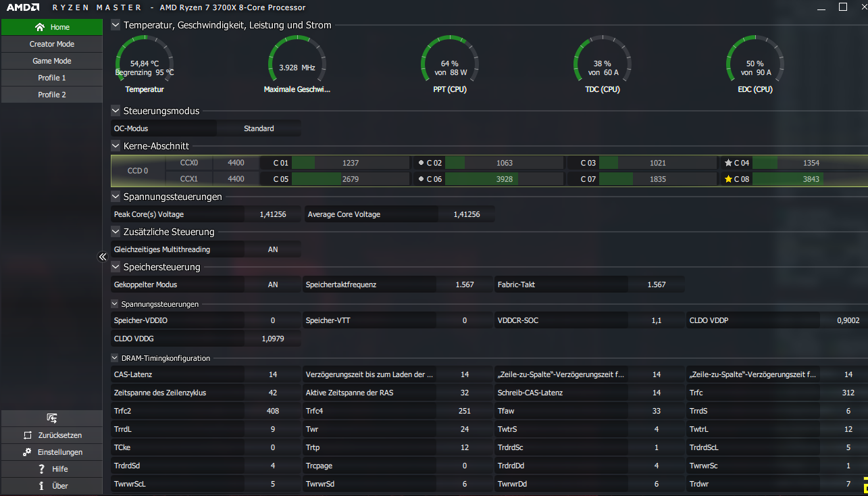The height and width of the screenshot is (496, 868).
Task: Click the VDDCR-SOC value 1,1
Action: [656, 320]
